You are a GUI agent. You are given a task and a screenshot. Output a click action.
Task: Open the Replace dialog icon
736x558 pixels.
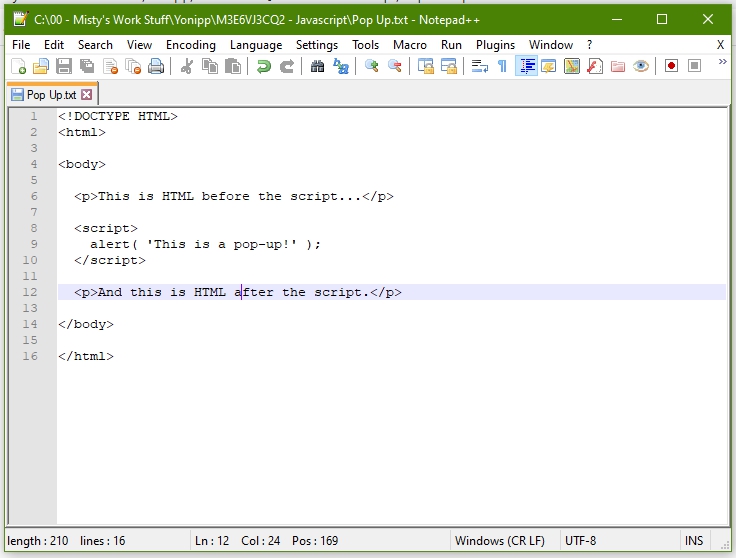(x=341, y=66)
